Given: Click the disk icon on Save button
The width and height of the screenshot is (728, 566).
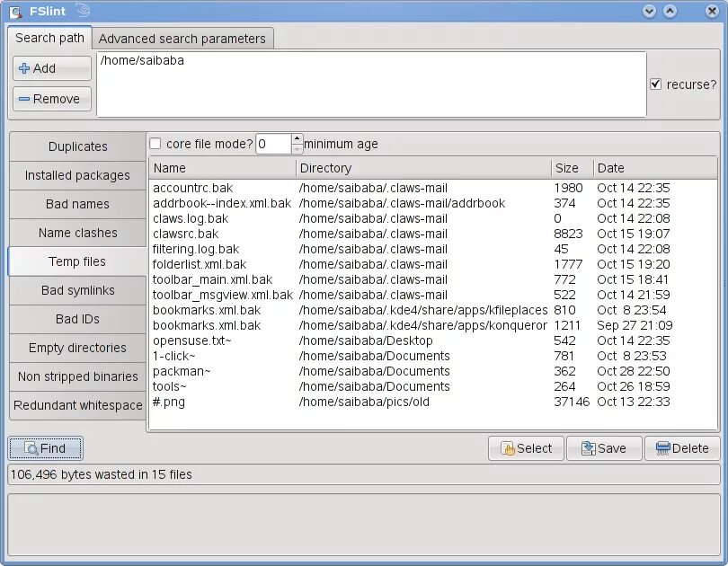Looking at the screenshot, I should [589, 448].
